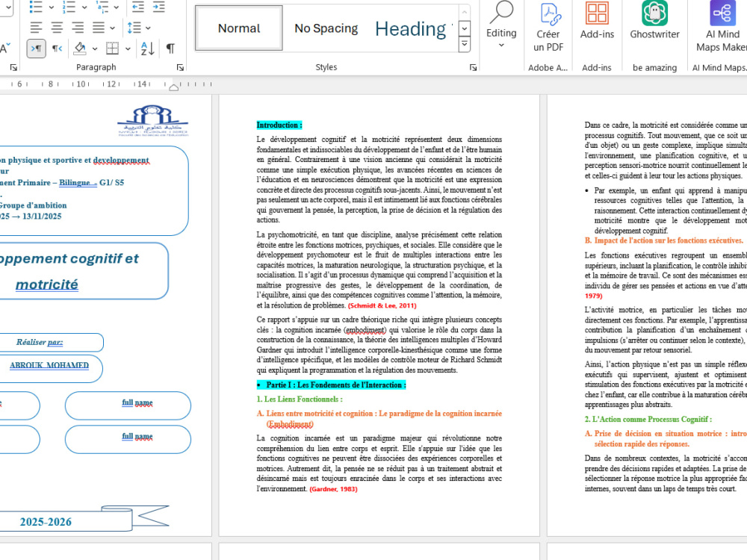Select the No Spacing style
Screen dimensions: 747x560
click(326, 28)
